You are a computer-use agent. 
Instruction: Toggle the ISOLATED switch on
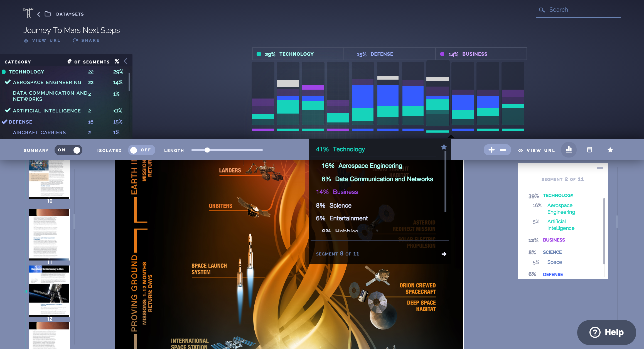(141, 150)
